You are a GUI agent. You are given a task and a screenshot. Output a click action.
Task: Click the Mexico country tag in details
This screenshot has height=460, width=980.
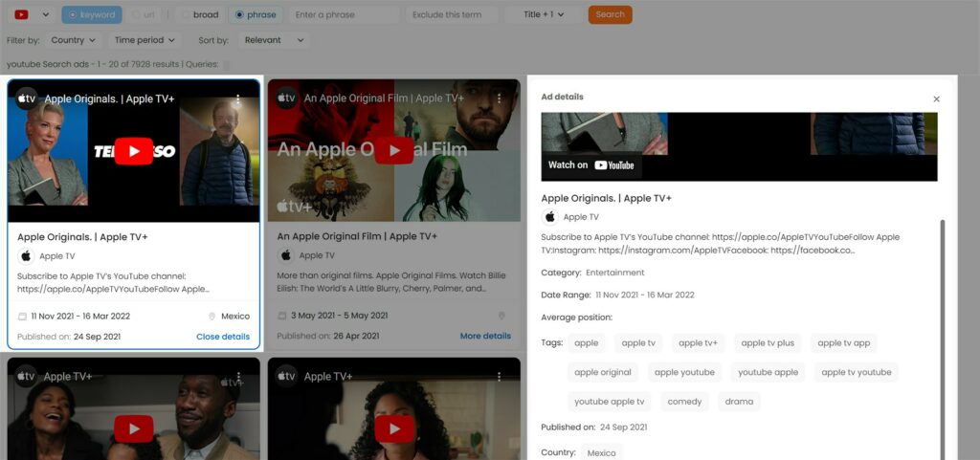[x=601, y=452]
